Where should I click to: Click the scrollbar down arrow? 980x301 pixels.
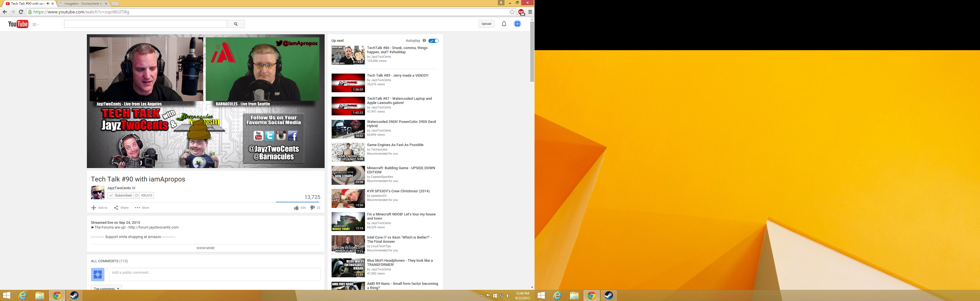click(x=532, y=287)
